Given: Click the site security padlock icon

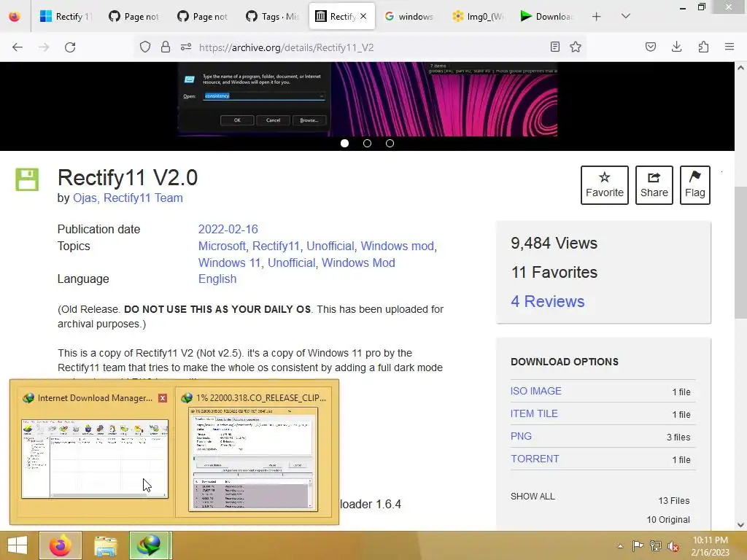Looking at the screenshot, I should pos(166,47).
